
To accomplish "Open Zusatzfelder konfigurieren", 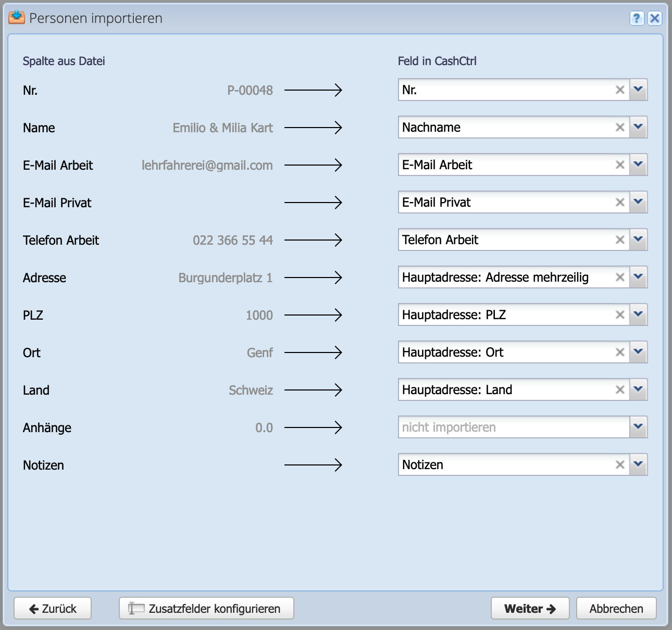I will click(x=206, y=608).
